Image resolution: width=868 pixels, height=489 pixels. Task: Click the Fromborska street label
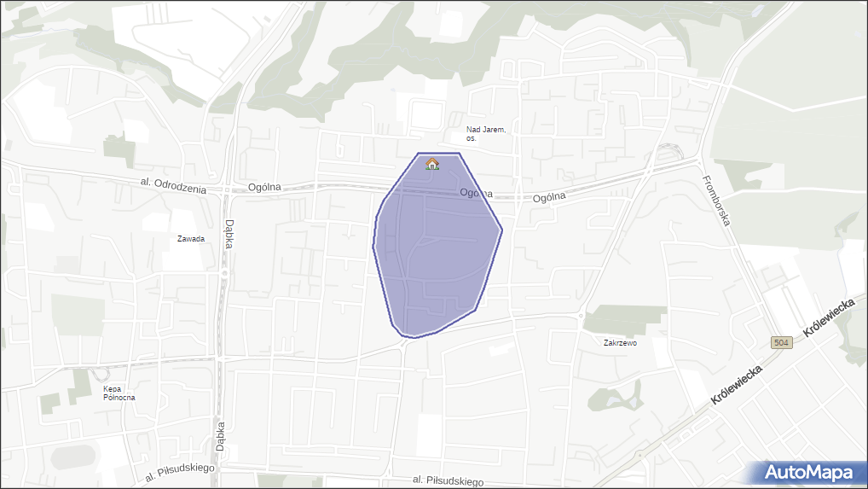point(716,201)
